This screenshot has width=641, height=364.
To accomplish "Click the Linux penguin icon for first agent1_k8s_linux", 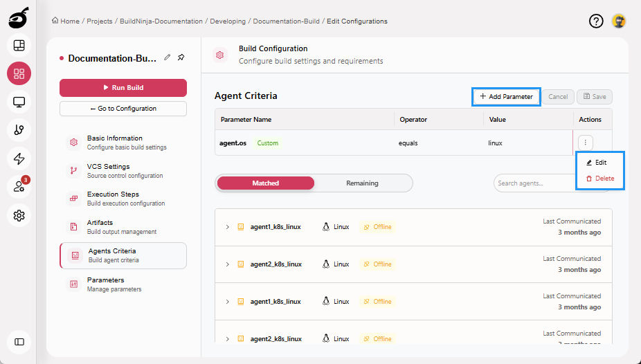I will pos(326,227).
